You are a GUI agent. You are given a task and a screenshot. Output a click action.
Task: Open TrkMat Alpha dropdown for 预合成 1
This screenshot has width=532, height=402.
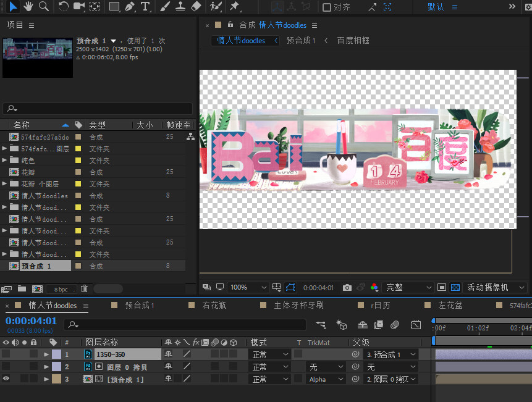tap(326, 379)
